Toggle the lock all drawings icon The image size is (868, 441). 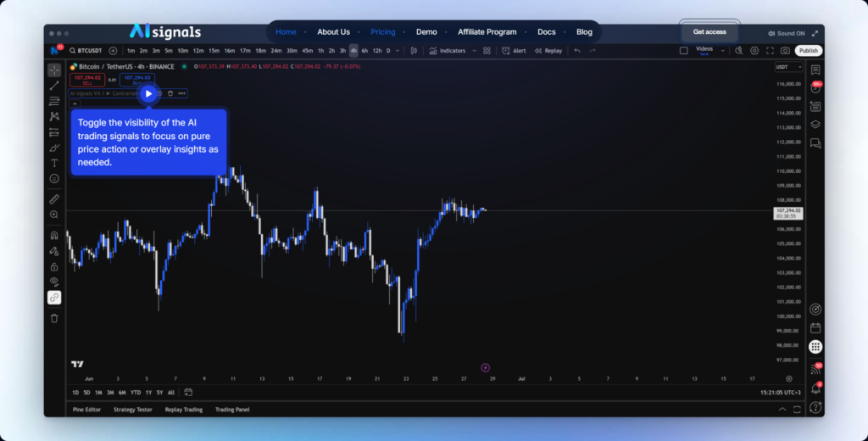[x=54, y=266]
